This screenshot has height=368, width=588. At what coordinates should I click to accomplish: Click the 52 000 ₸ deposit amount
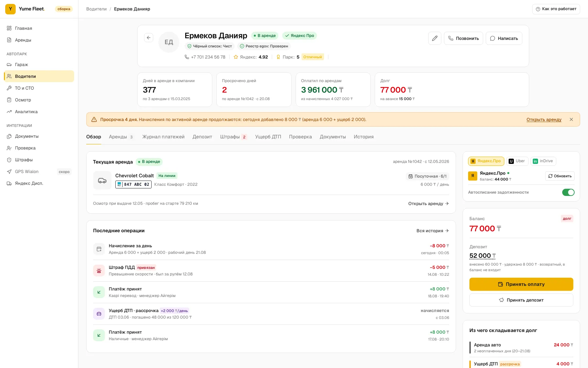482,256
